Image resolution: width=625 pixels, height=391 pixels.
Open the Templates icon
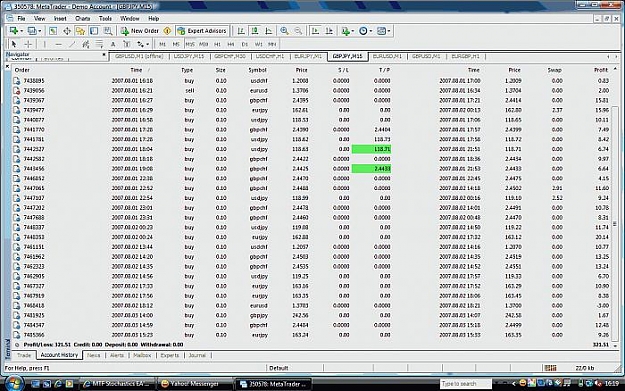tap(381, 31)
